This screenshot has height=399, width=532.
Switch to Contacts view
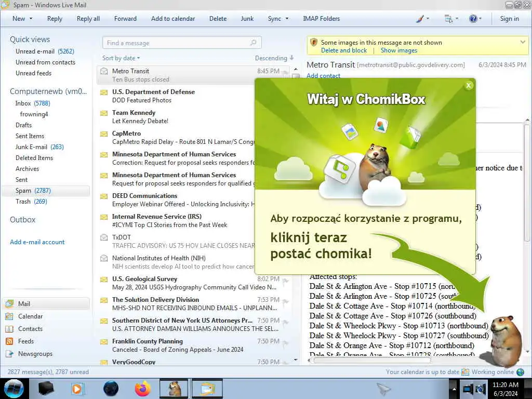[x=24, y=329]
